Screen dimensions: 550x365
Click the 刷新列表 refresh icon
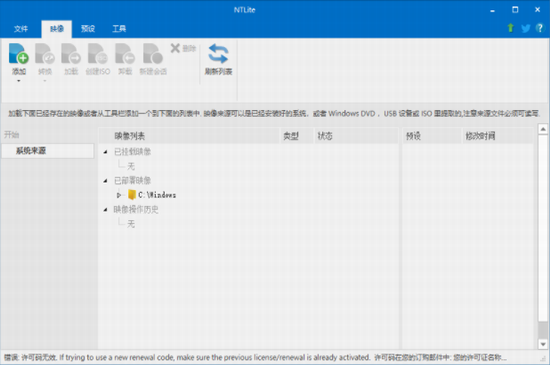tap(218, 54)
